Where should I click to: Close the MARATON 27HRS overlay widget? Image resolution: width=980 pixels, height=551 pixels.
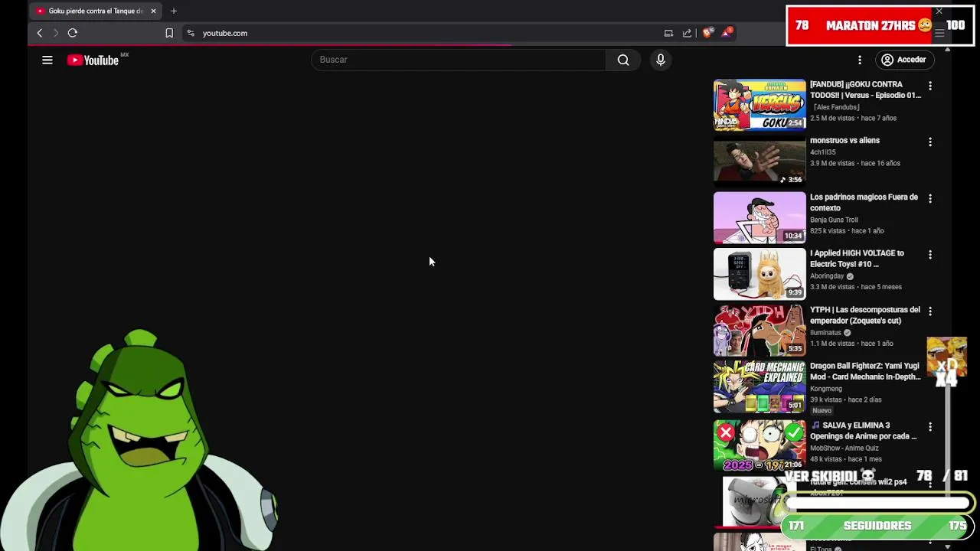pos(939,11)
